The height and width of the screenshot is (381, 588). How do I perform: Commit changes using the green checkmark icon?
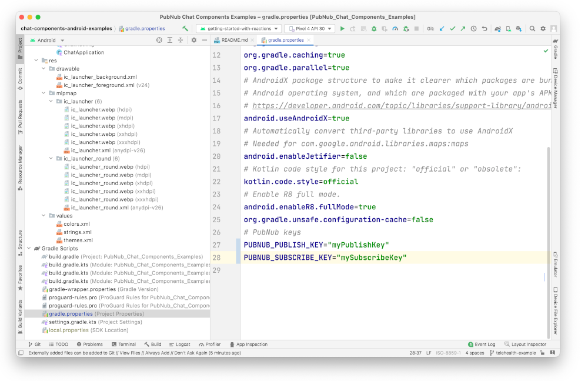pos(452,28)
